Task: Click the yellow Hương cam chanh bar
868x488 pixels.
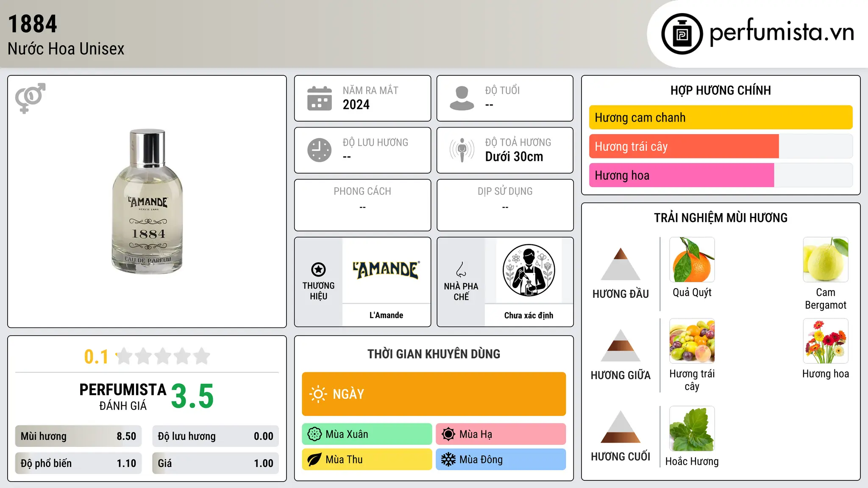Action: 721,117
